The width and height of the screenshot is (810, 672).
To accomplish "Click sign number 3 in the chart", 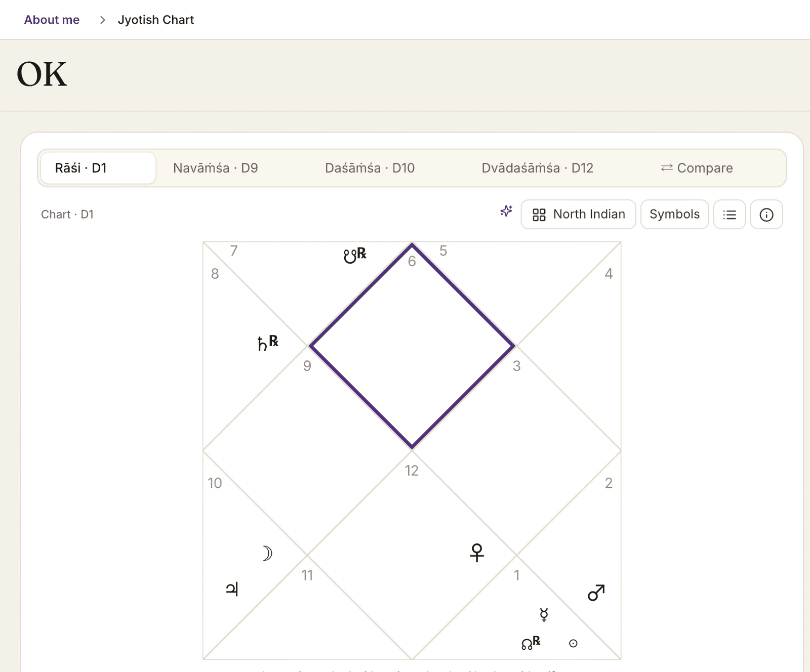I will 516,366.
